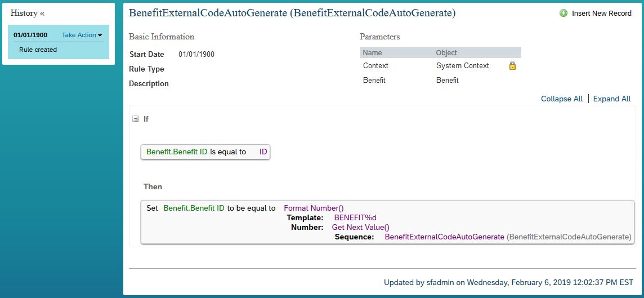644x298 pixels.
Task: Click the lock icon beside System Context
Action: pyautogui.click(x=512, y=65)
